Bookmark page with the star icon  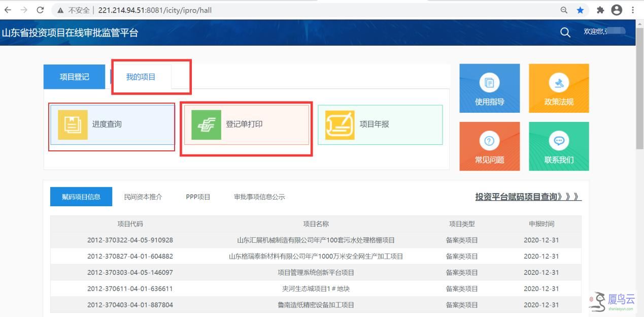pos(580,10)
